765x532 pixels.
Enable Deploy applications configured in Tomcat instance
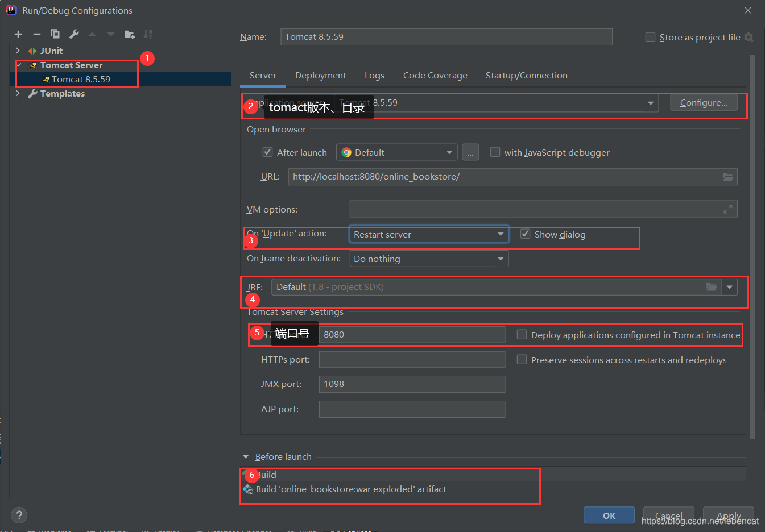tap(522, 334)
